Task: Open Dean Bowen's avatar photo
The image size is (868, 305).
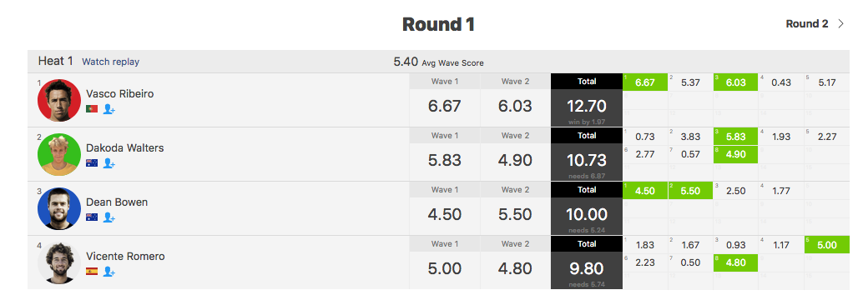Action: pyautogui.click(x=59, y=209)
